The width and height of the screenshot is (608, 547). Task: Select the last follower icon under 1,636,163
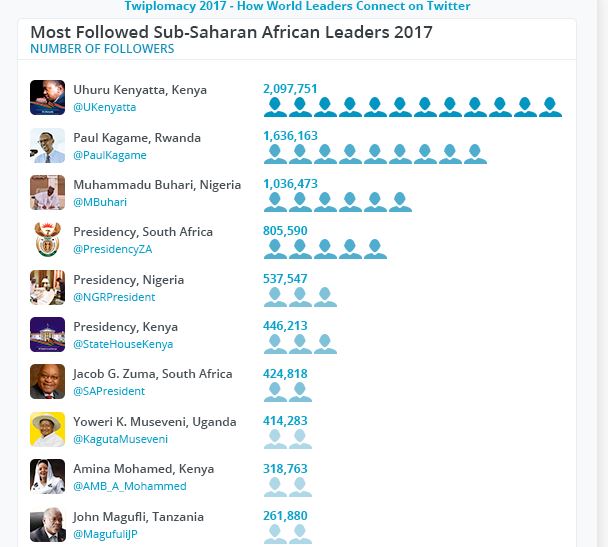tap(475, 154)
